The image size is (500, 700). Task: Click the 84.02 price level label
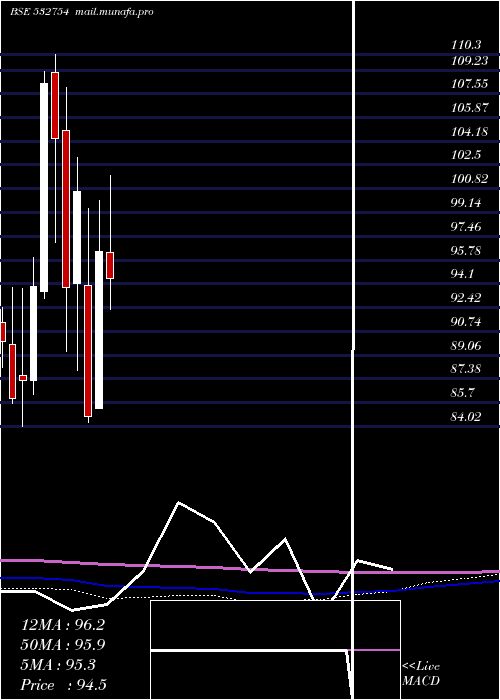[466, 417]
